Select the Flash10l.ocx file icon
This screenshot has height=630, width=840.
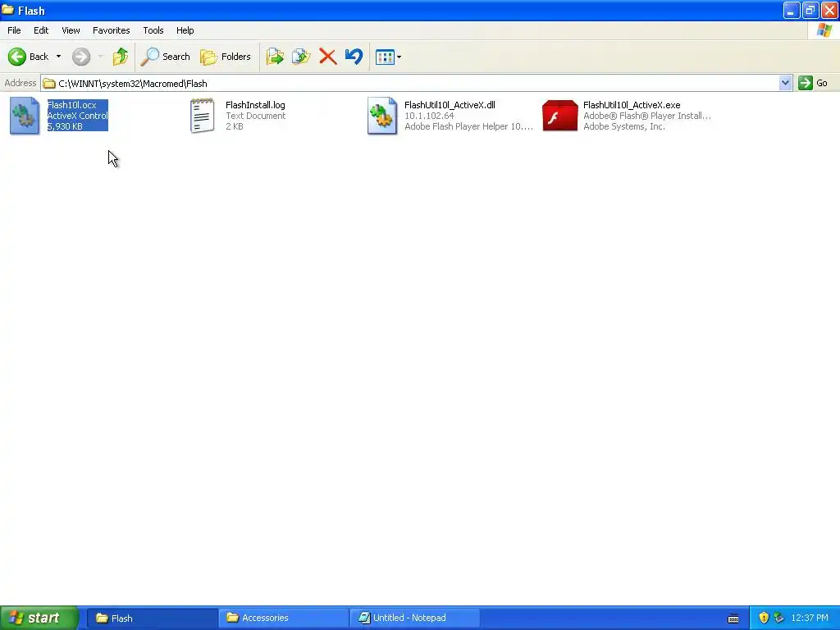[25, 116]
